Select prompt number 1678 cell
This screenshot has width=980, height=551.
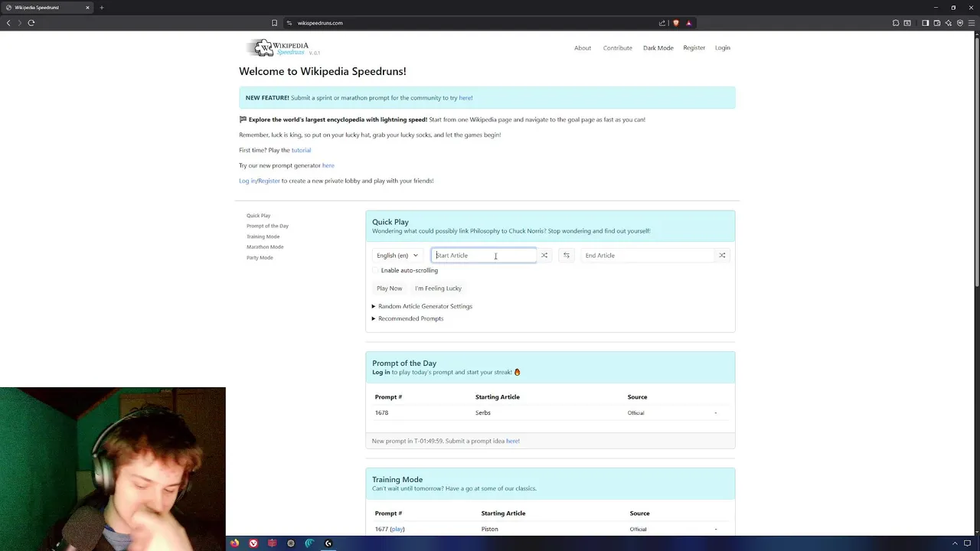[381, 412]
